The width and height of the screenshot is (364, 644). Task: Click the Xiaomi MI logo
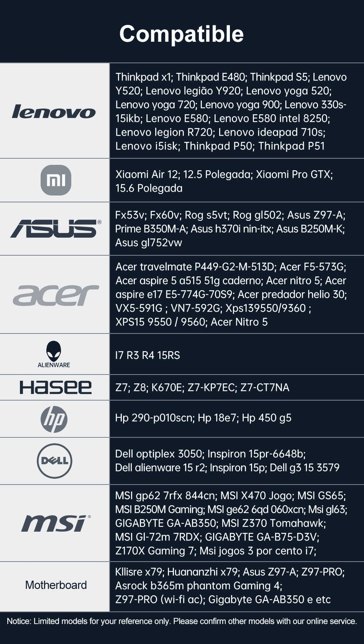(56, 180)
